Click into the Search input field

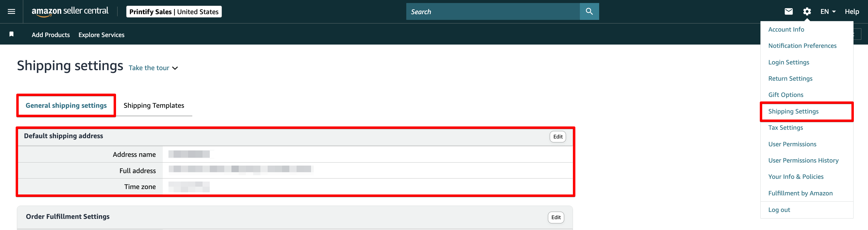point(493,11)
